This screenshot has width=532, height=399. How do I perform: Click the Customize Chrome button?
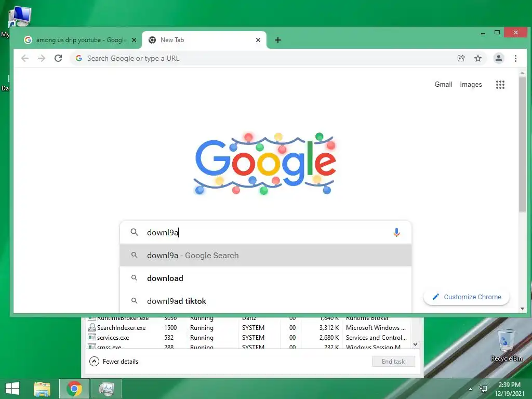(x=467, y=297)
